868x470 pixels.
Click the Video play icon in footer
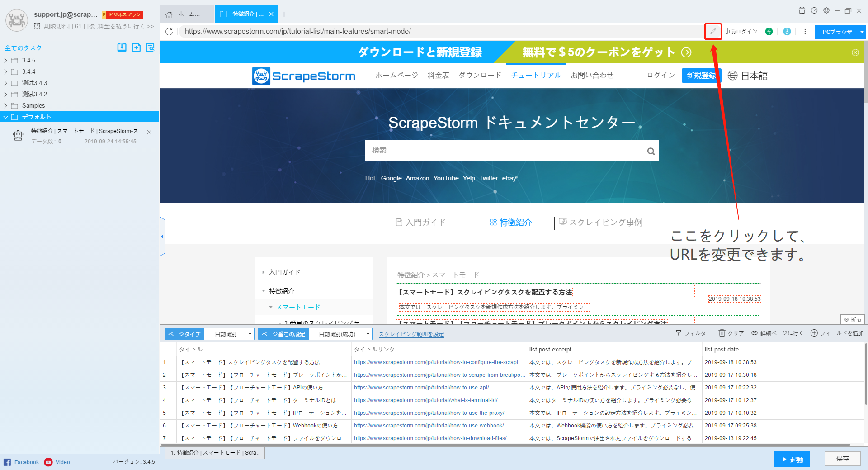click(48, 462)
